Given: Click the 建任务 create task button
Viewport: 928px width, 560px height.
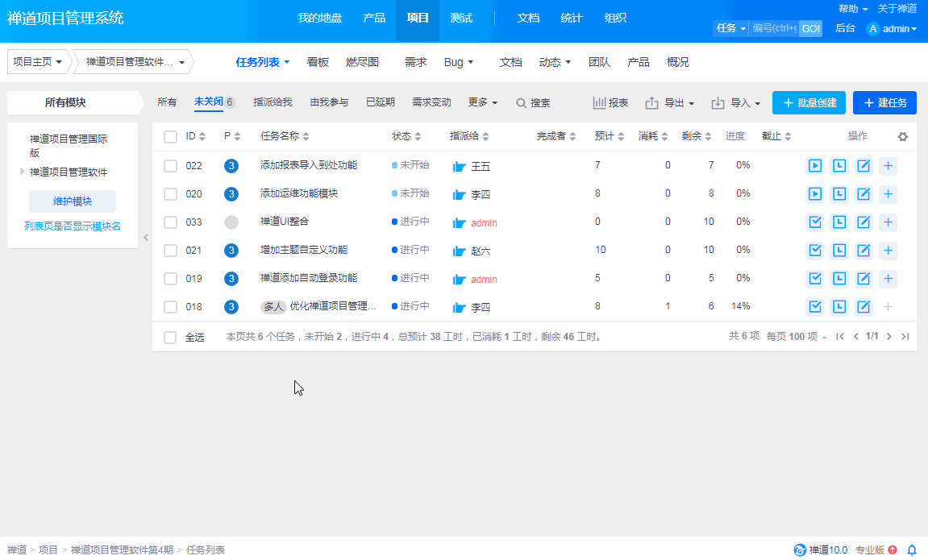Looking at the screenshot, I should pos(884,103).
